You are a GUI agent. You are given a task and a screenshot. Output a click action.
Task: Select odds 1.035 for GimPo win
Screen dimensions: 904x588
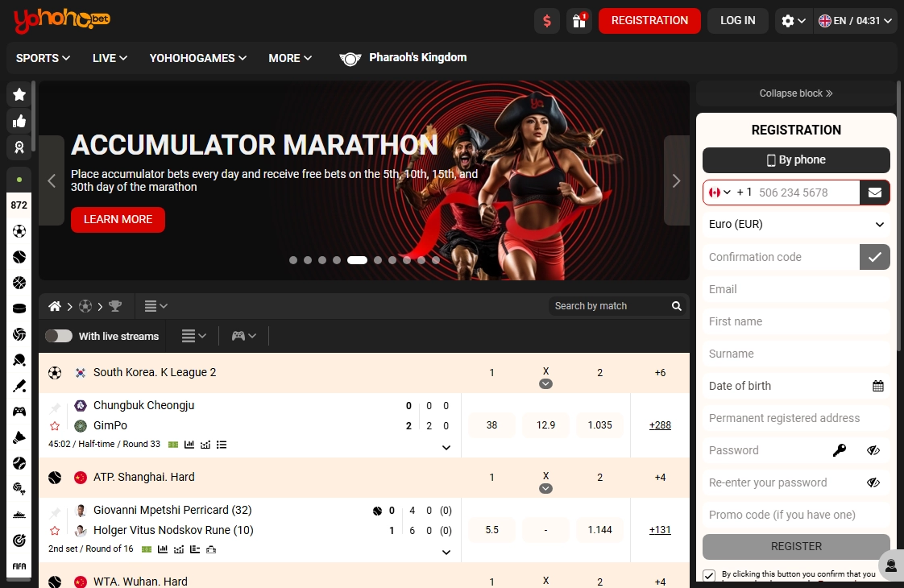(x=599, y=425)
